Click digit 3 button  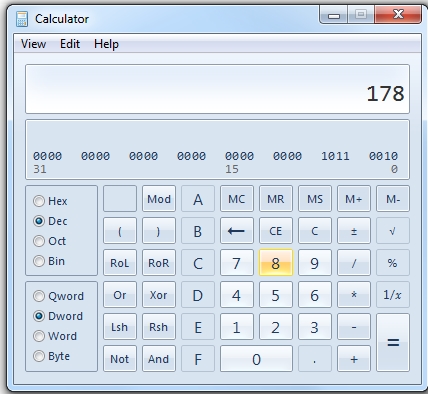315,327
